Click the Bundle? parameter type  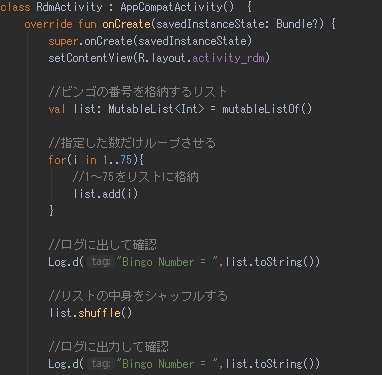(x=297, y=24)
